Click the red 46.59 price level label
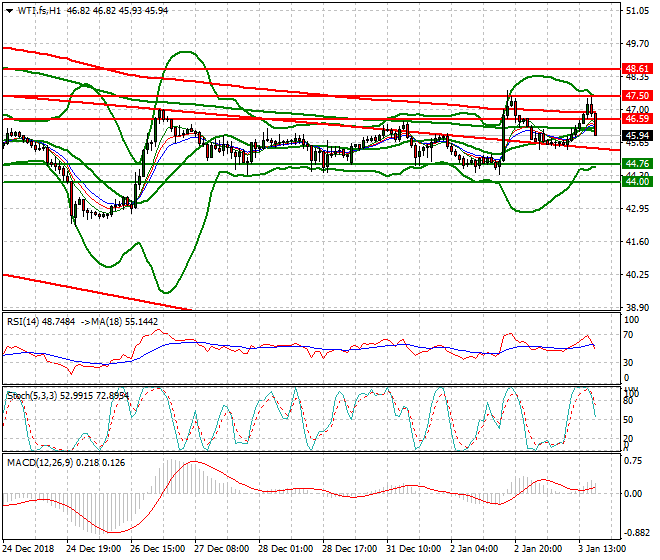Screen dimensions: 660x560 click(x=637, y=119)
